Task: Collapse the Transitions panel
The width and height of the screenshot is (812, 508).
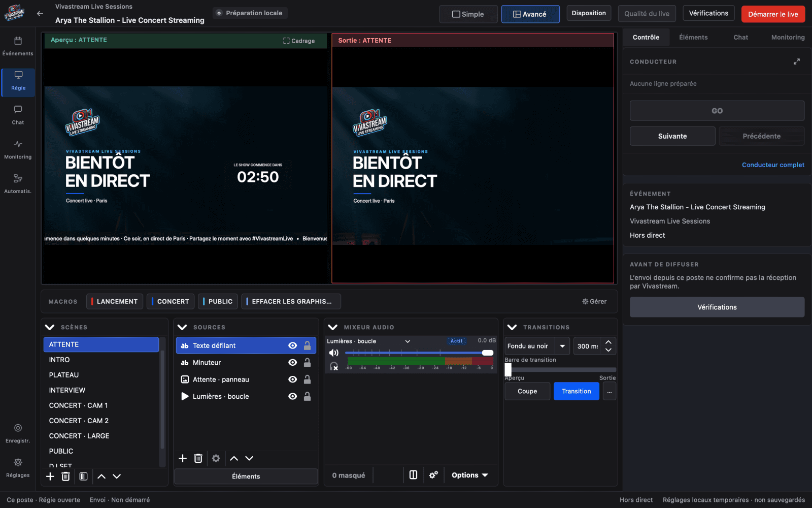Action: (x=512, y=327)
